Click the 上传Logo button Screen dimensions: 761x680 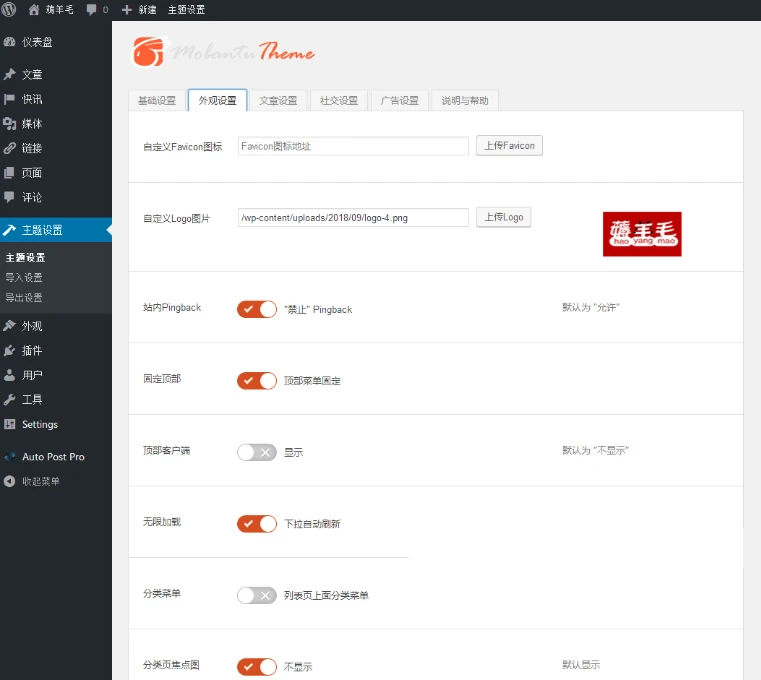click(x=503, y=218)
